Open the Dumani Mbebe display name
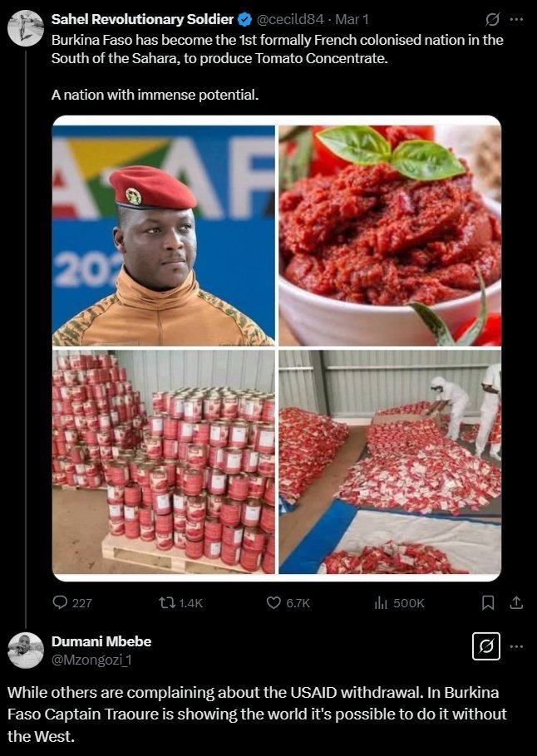Viewport: 537px width, 756px height. pyautogui.click(x=101, y=641)
